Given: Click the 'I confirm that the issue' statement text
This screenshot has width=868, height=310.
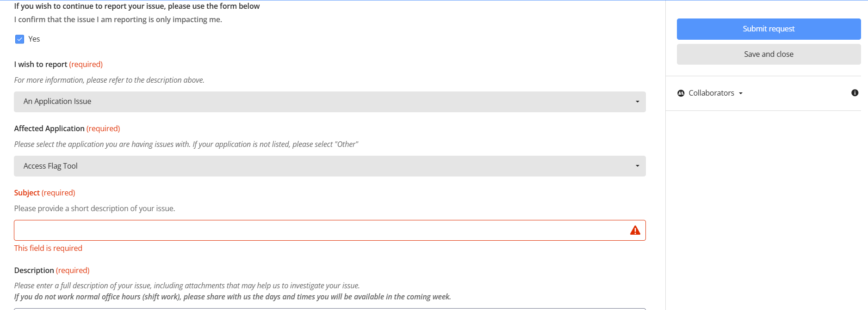Looking at the screenshot, I should (x=118, y=19).
